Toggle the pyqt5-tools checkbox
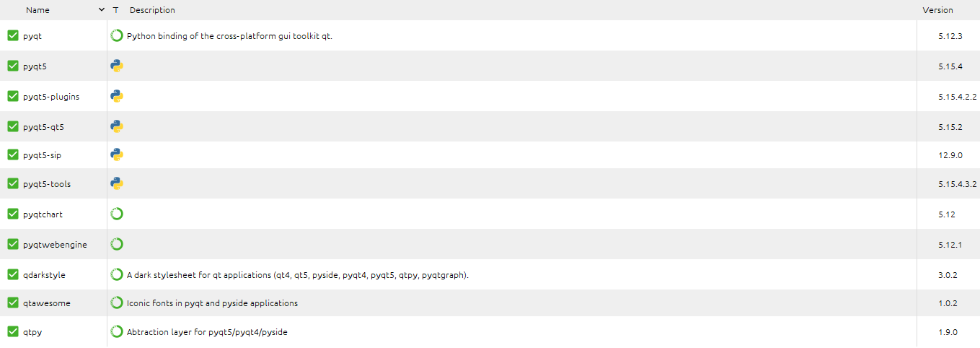 (x=13, y=183)
